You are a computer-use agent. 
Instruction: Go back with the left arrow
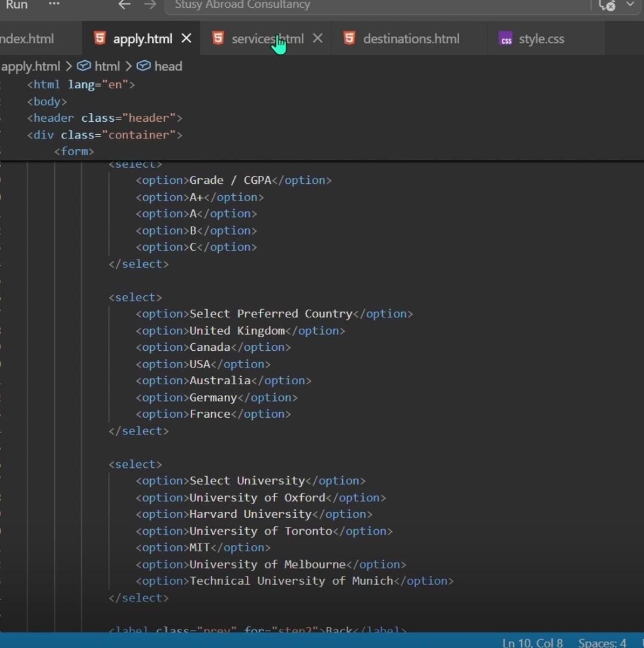pos(124,5)
